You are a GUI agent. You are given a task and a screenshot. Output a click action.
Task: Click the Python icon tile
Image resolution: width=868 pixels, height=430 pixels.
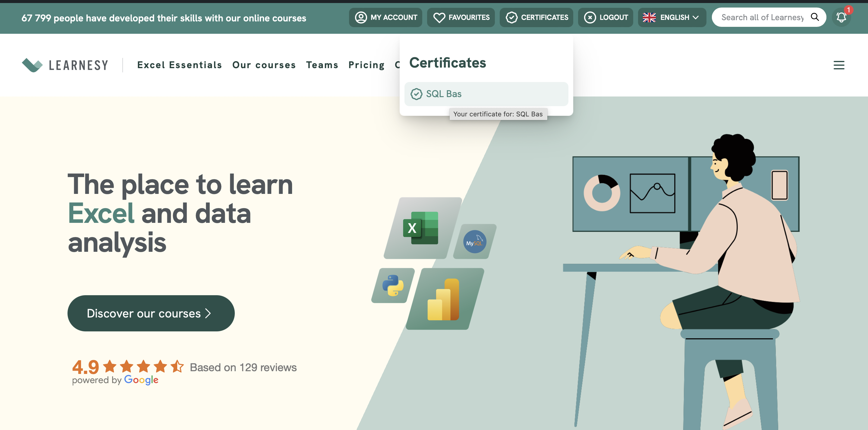point(393,285)
